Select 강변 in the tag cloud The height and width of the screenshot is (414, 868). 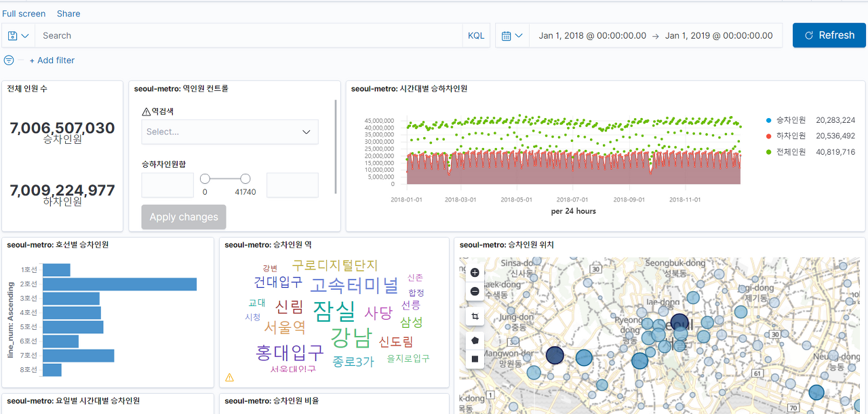(x=270, y=268)
